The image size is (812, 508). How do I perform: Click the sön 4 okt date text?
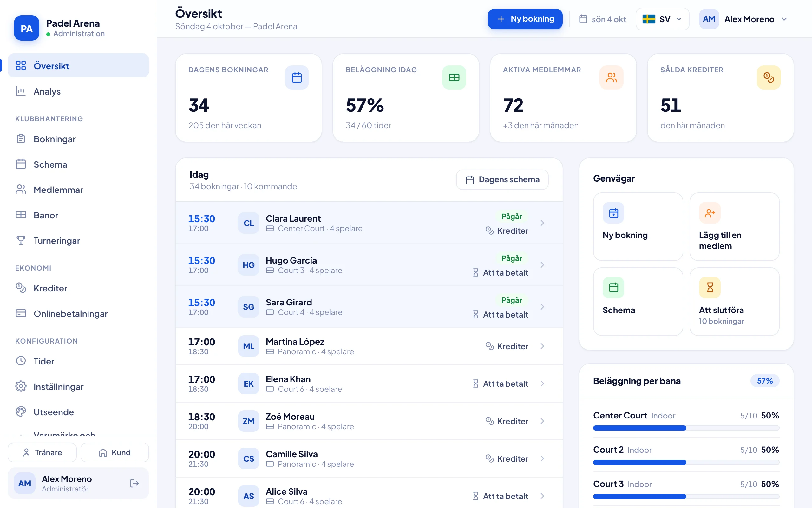[609, 19]
